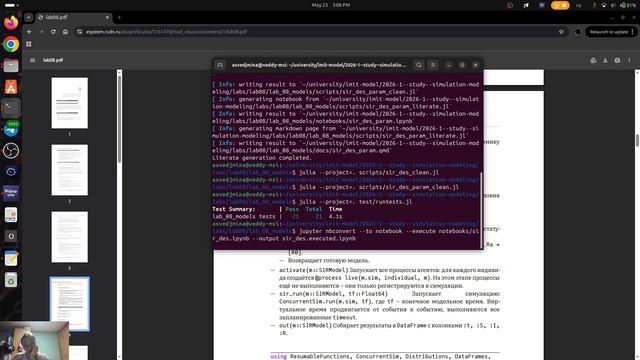This screenshot has width=640, height=360.
Task: Open new terminal tab button
Action: pos(220,65)
